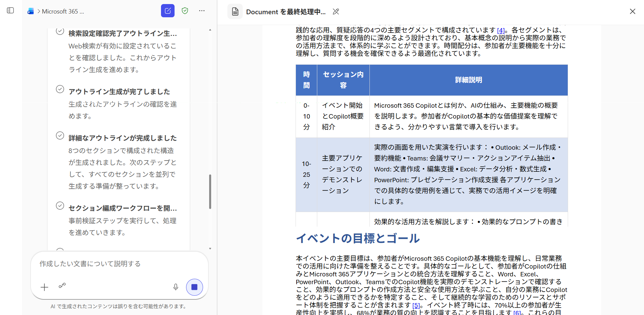Expand the 検索設定確認完了 step entry
644x315 pixels.
pyautogui.click(x=123, y=34)
